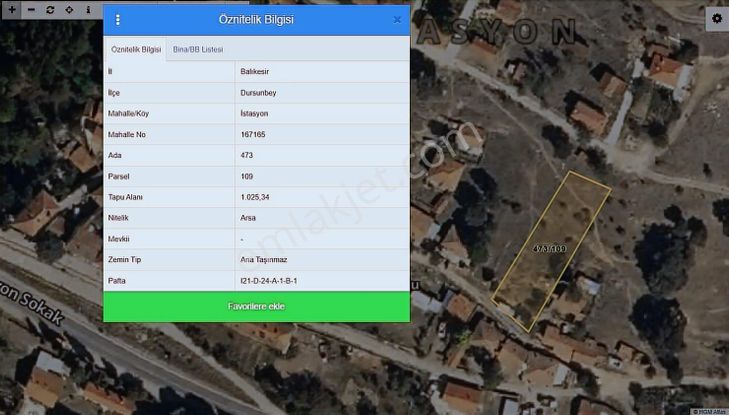
Task: Click the Öznitelik Bilgisi panel title bar
Action: (x=256, y=19)
